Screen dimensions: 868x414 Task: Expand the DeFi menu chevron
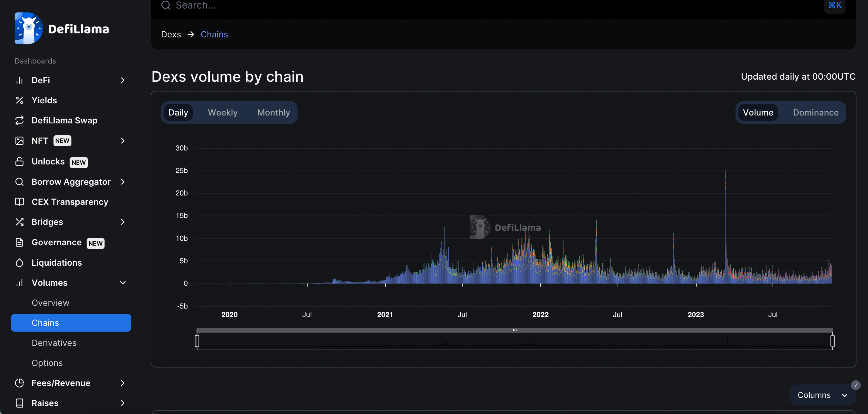(x=123, y=80)
